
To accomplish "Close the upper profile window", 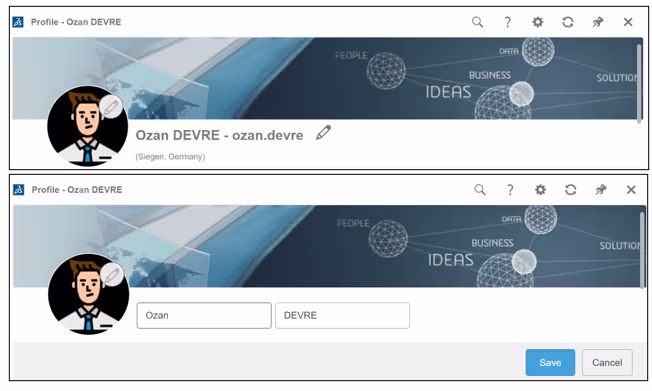I will [x=628, y=22].
